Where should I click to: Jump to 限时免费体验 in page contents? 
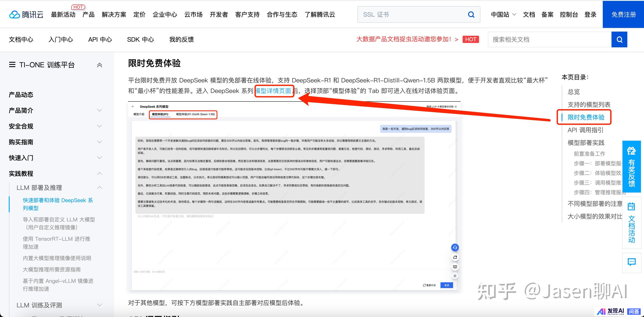[x=586, y=117]
